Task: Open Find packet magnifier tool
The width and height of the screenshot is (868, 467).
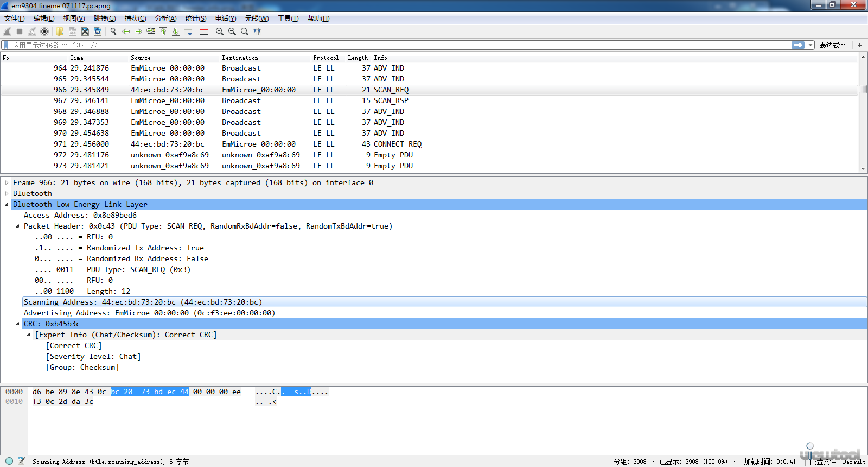Action: tap(113, 31)
